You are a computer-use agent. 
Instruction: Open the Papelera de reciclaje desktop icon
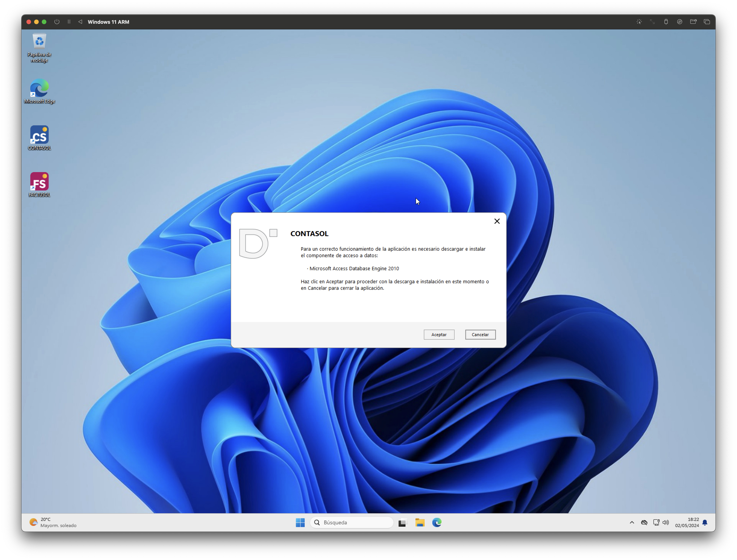click(x=39, y=48)
